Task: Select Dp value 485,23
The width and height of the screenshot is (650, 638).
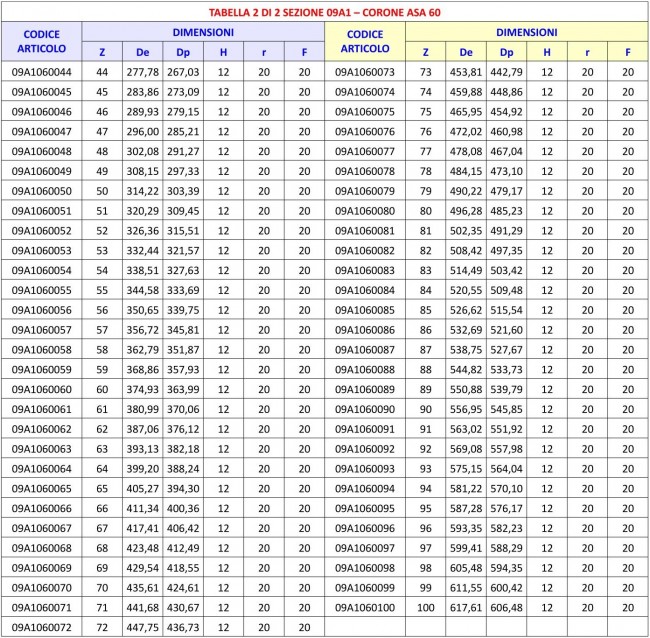Action: pyautogui.click(x=507, y=211)
